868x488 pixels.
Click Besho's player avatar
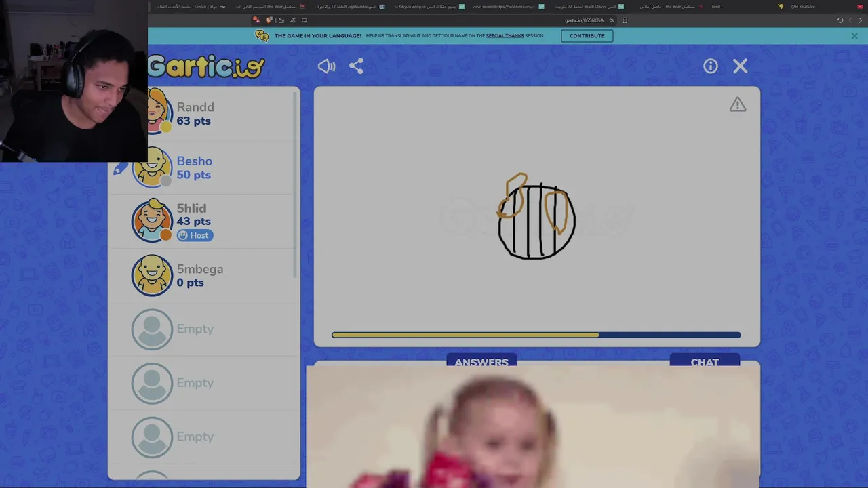(152, 167)
